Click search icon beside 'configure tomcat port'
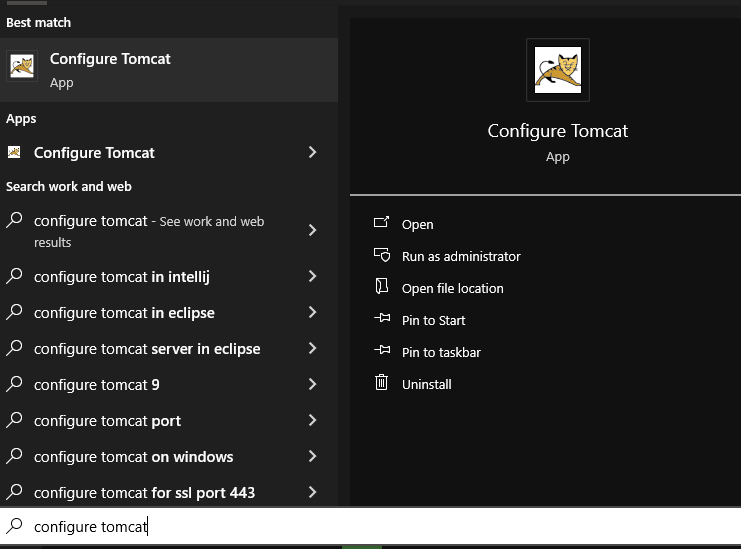The width and height of the screenshot is (741, 549). 14,420
